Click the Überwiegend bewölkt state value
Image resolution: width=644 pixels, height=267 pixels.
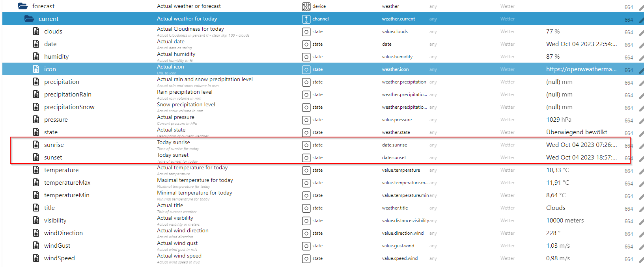tap(577, 132)
